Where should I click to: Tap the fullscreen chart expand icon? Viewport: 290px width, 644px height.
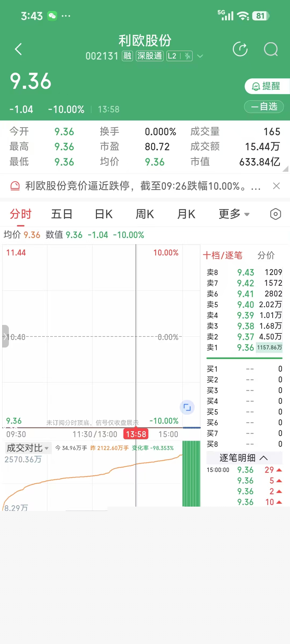pos(187,408)
